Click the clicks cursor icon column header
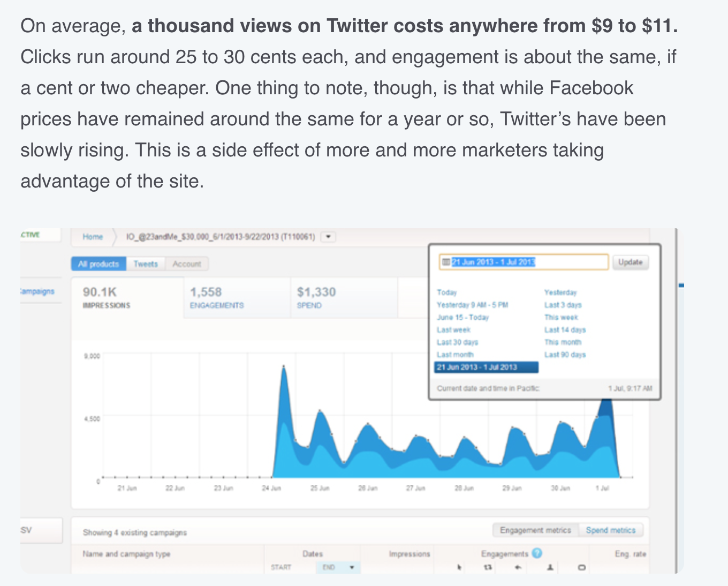This screenshot has width=728, height=586. pos(459,567)
